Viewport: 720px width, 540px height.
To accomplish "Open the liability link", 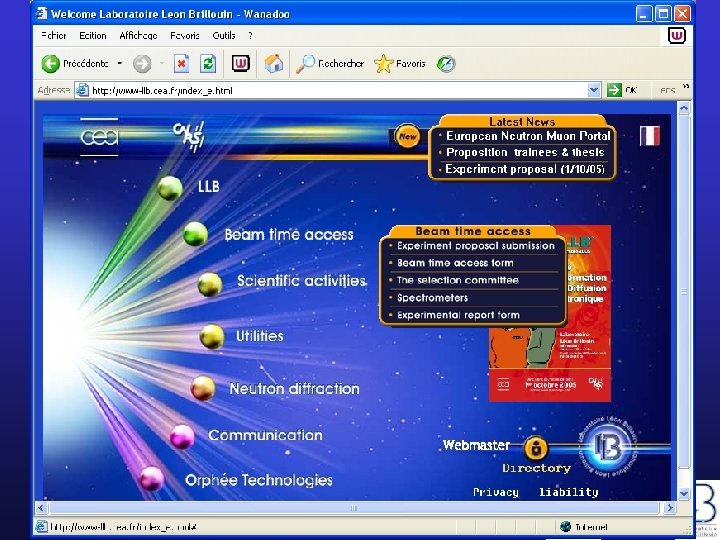I will point(568,492).
